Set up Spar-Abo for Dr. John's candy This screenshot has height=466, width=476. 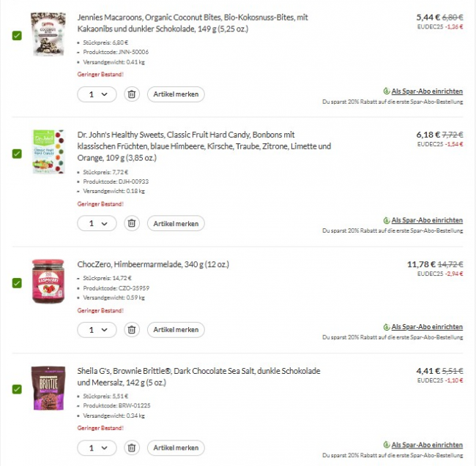coord(426,220)
